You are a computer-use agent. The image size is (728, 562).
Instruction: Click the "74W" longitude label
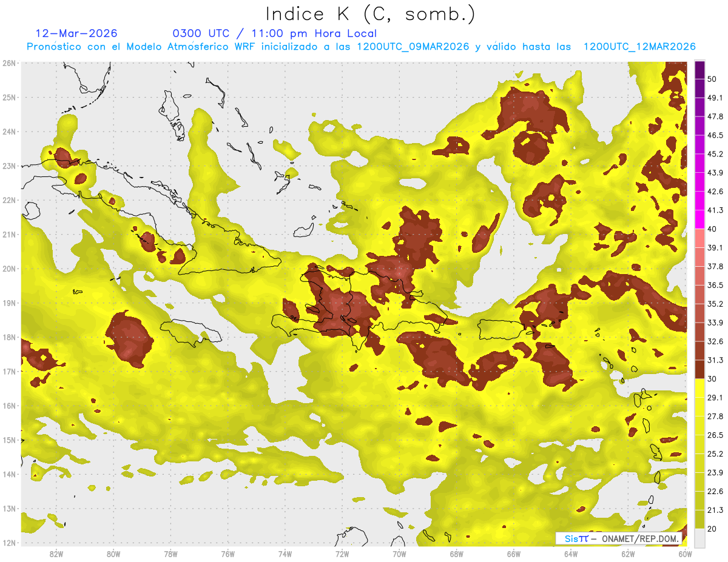(x=285, y=554)
